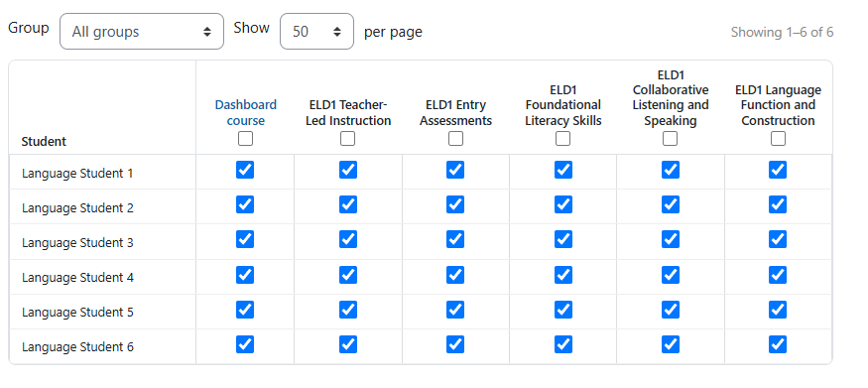
Task: Uncheck Collaborative Listening and Speaking for Language Student 2
Action: tap(671, 204)
